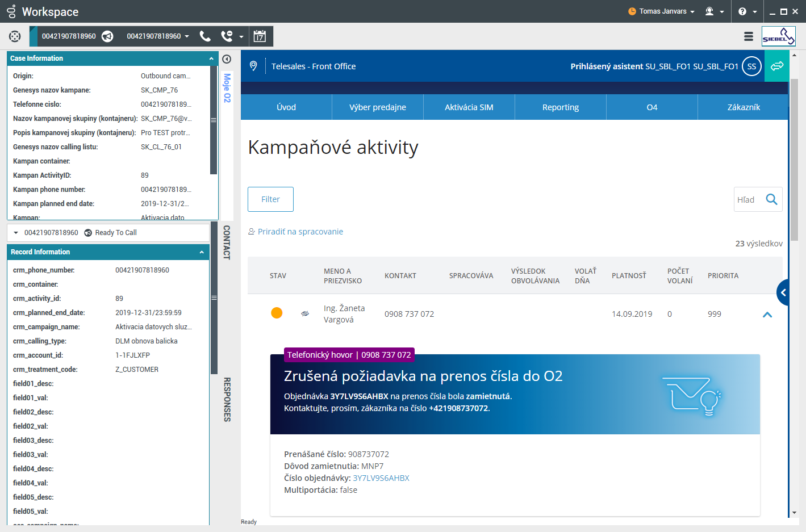Screen dimensions: 806x532
Task: Click the Z_CUSTOMER treatment code value
Action: [x=137, y=370]
